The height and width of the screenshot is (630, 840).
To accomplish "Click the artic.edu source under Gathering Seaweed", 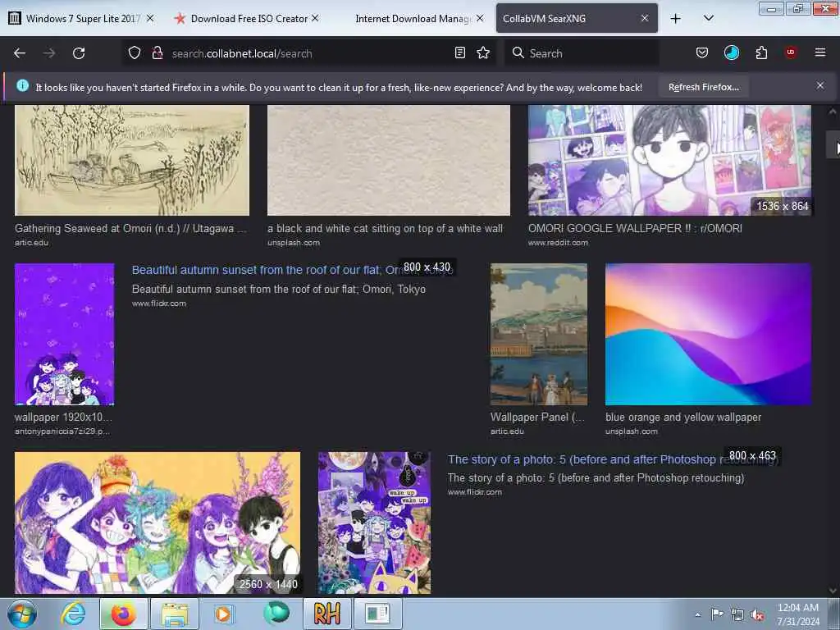I will click(x=31, y=243).
